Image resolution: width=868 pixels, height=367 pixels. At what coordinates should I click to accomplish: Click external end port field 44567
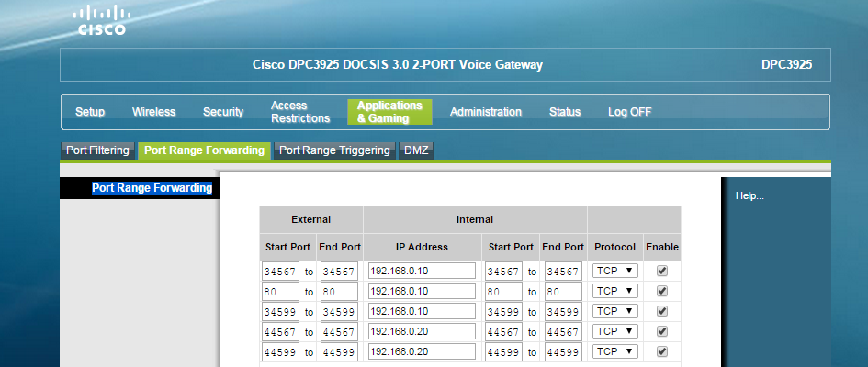point(339,331)
